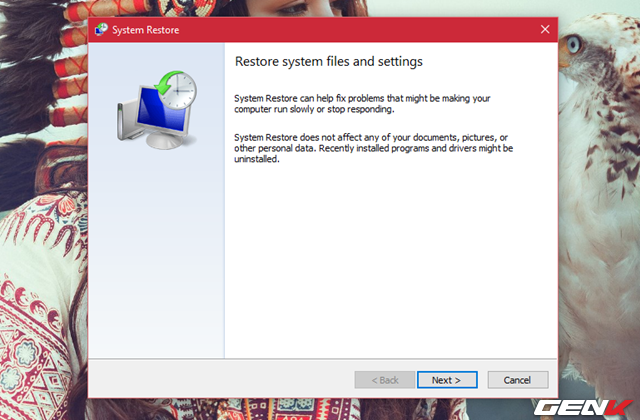
Task: Click paragraph starting 'System Restore can help fix'
Action: (362, 104)
